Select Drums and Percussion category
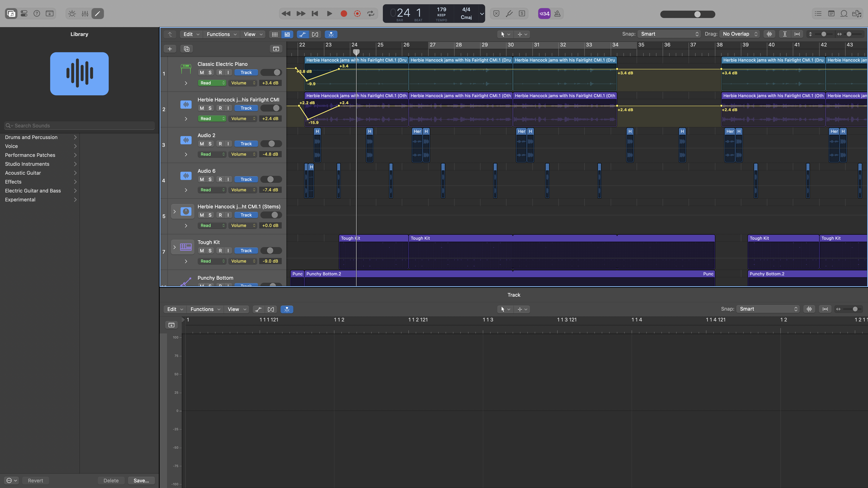 point(31,137)
